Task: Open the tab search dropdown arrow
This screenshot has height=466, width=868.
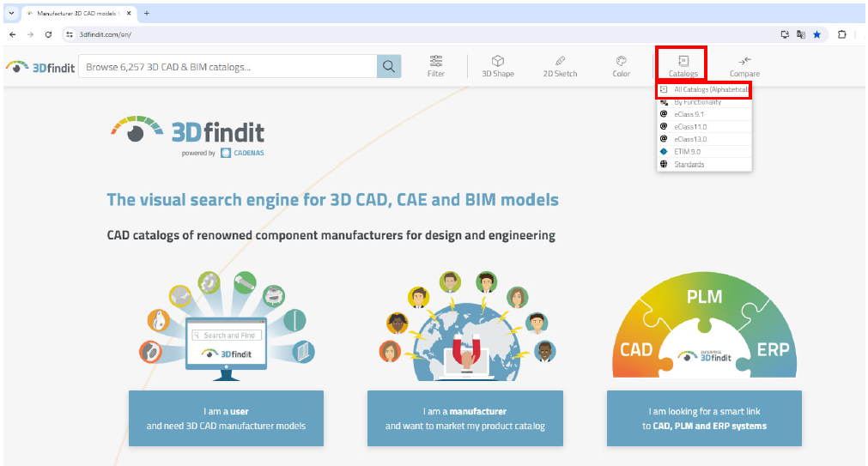Action: click(11, 13)
